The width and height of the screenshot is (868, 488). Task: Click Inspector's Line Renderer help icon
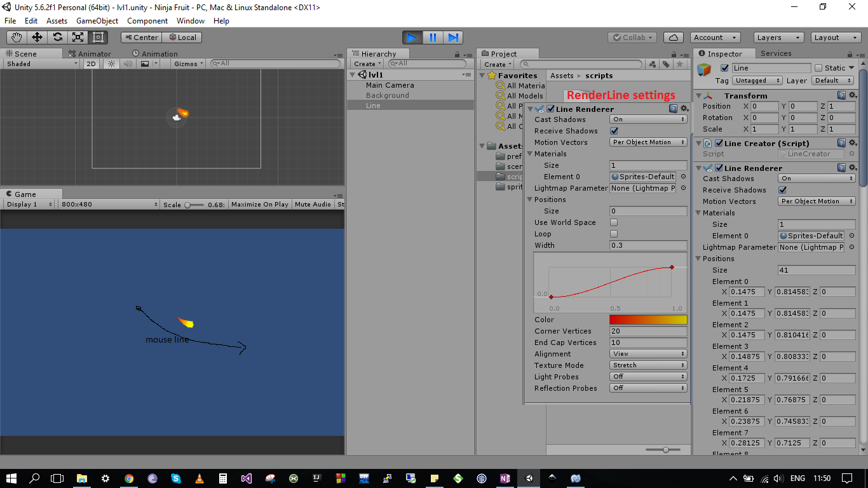(x=841, y=168)
